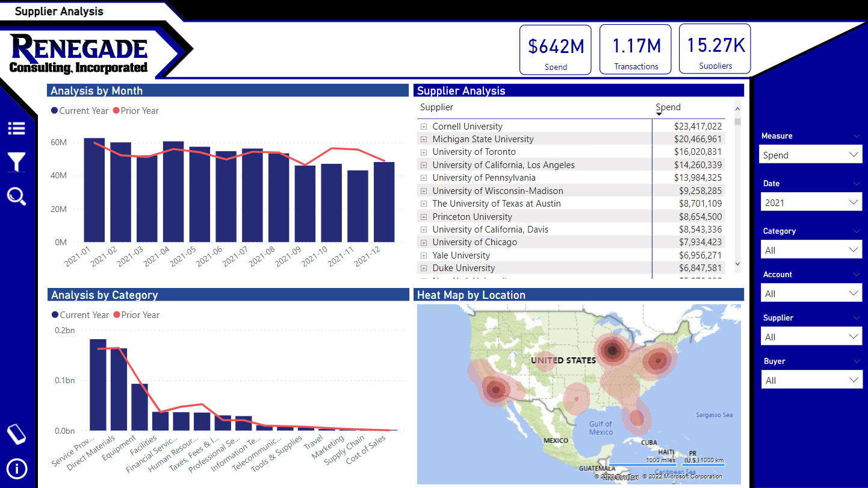Open the Category slicer dropdown
Viewport: 868px width, 488px height.
point(811,250)
